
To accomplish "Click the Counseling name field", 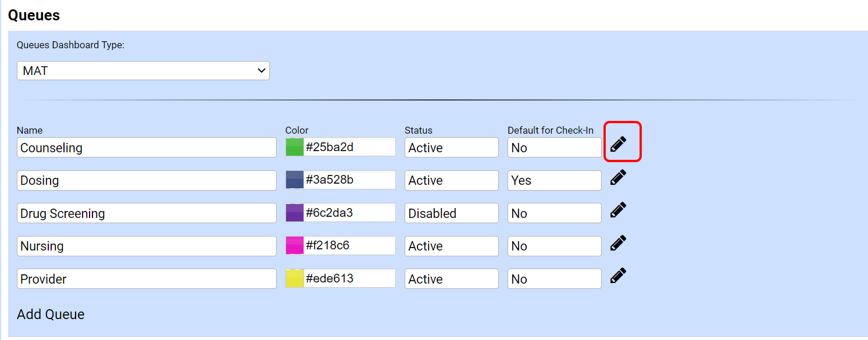I will [x=145, y=147].
